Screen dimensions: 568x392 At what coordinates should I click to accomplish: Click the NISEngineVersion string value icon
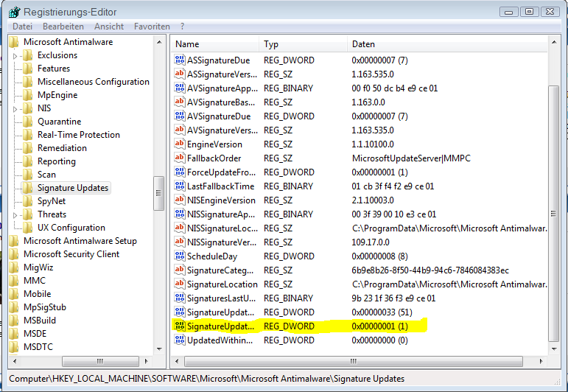(x=179, y=200)
